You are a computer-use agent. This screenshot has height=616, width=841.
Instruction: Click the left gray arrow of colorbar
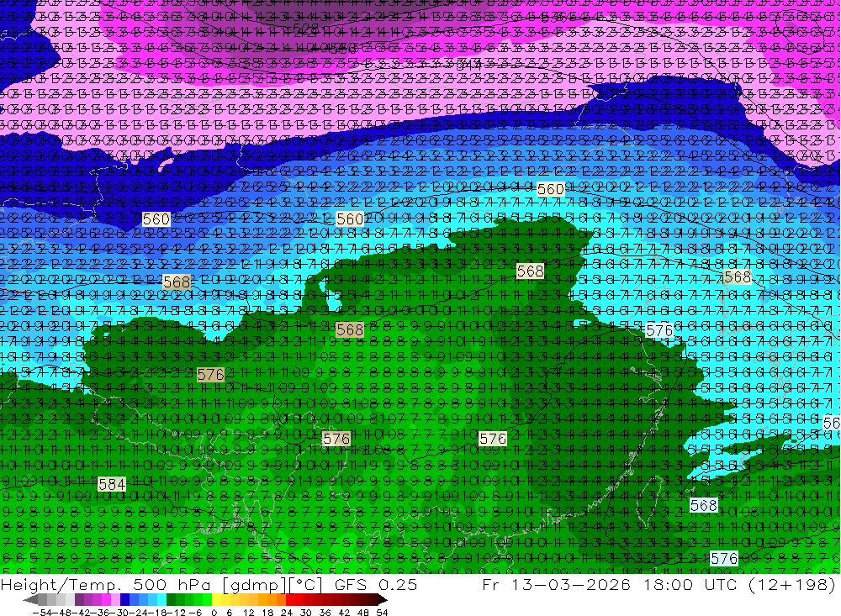(x=30, y=600)
